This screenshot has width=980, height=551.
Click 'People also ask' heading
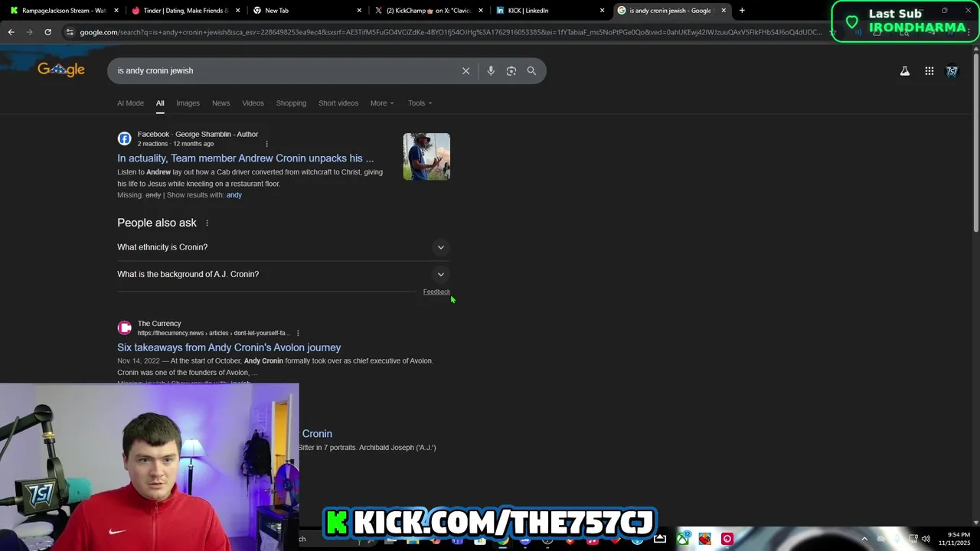pos(157,223)
